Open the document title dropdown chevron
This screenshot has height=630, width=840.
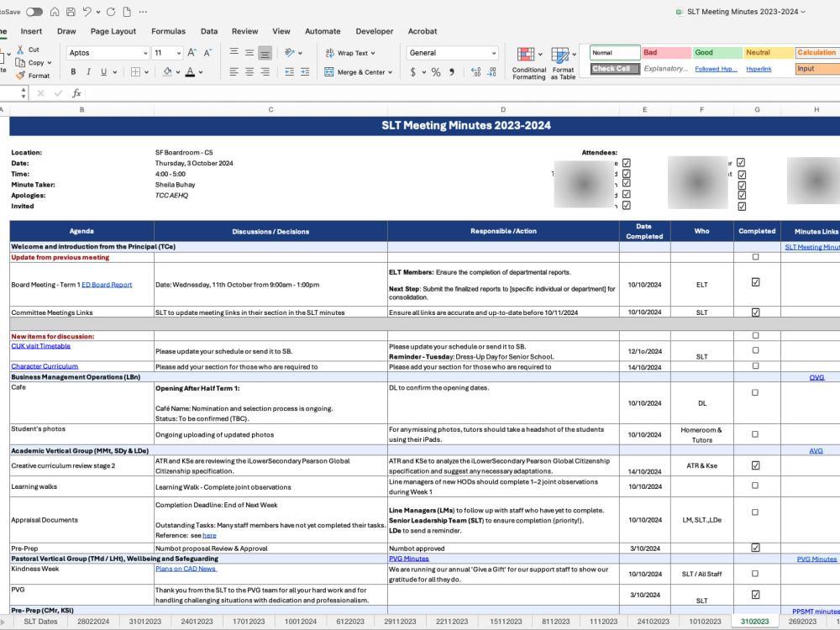pyautogui.click(x=803, y=12)
